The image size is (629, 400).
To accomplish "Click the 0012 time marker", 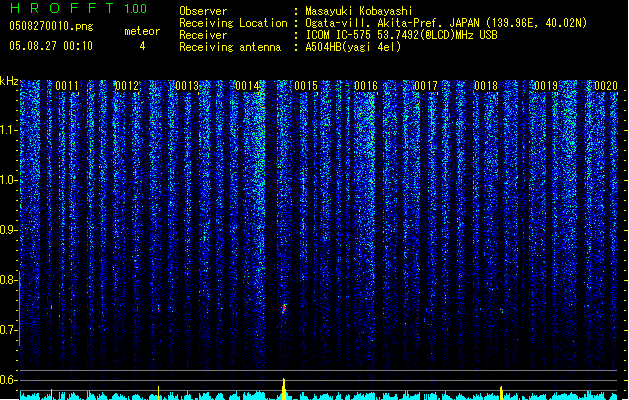I will click(127, 86).
